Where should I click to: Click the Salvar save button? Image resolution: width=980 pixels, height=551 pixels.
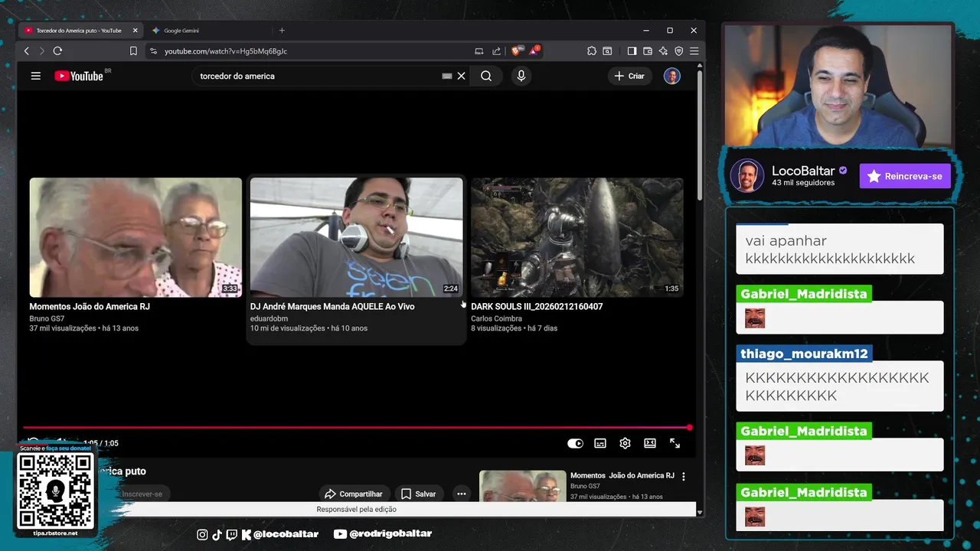[419, 494]
